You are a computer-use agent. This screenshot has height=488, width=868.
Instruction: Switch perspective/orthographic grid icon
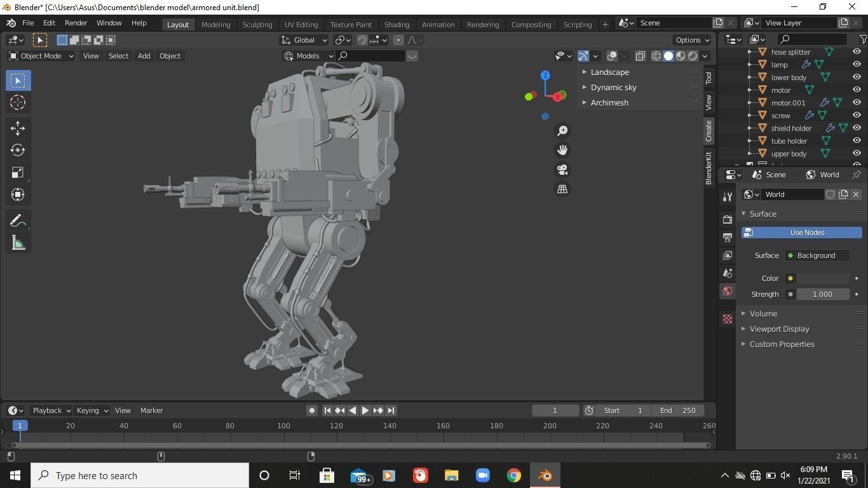coord(562,189)
